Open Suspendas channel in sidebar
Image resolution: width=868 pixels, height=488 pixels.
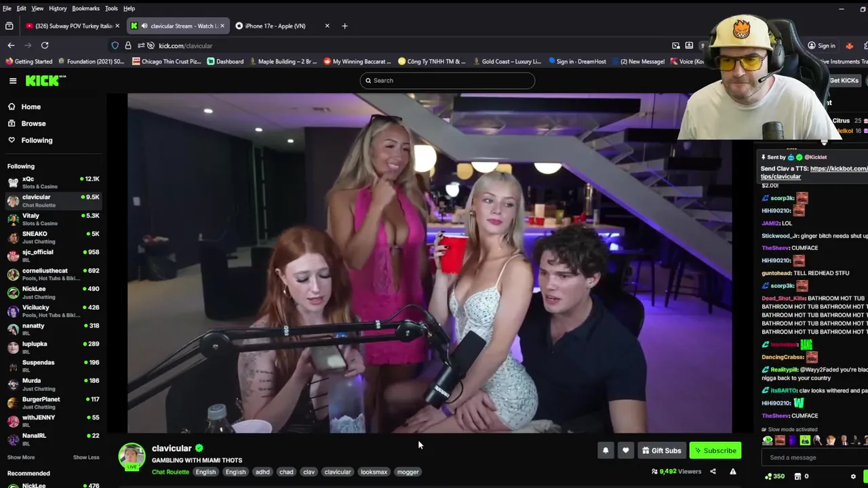(53, 365)
